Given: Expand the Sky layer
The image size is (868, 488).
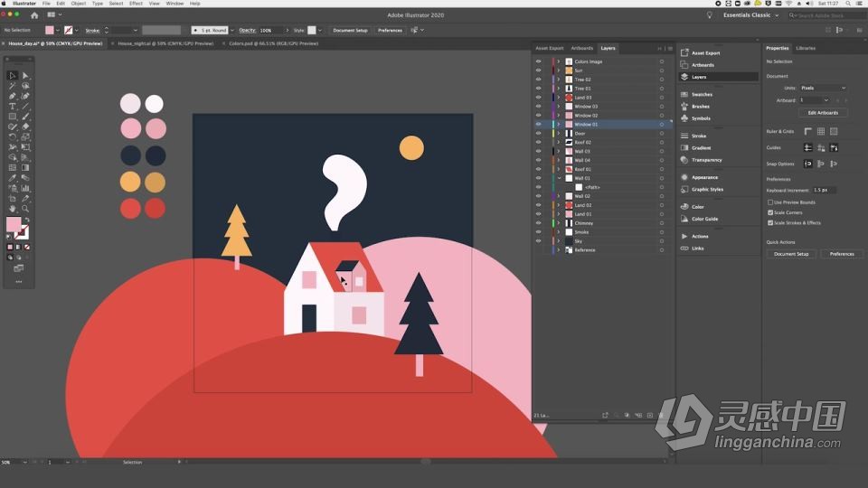Looking at the screenshot, I should tap(559, 241).
